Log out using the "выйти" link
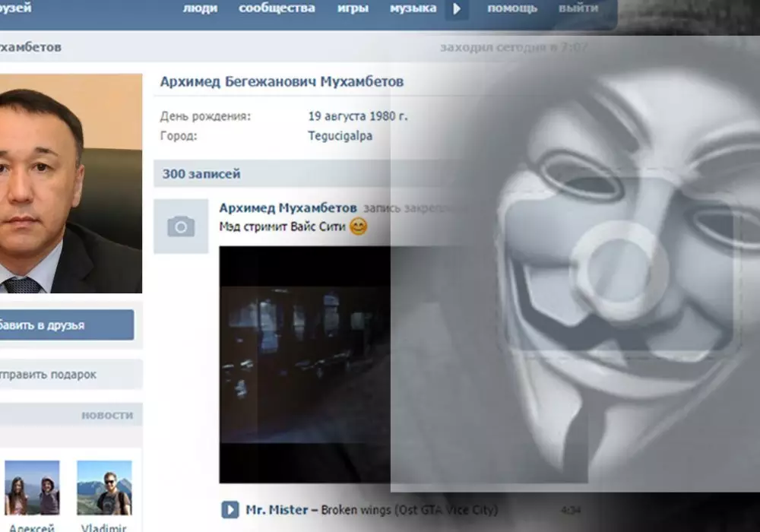 click(578, 8)
